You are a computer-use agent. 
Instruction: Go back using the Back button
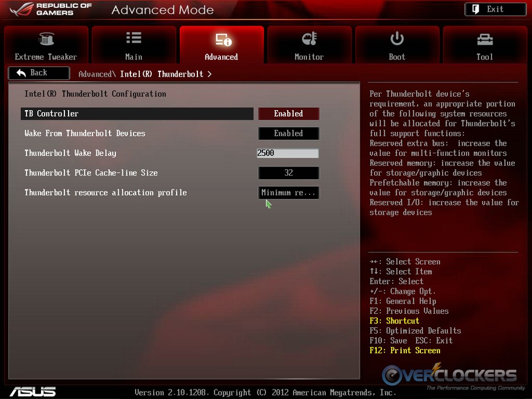39,73
